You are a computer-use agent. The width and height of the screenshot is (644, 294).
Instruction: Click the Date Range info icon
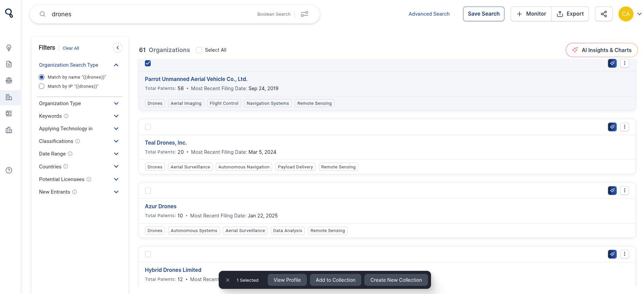pos(70,154)
